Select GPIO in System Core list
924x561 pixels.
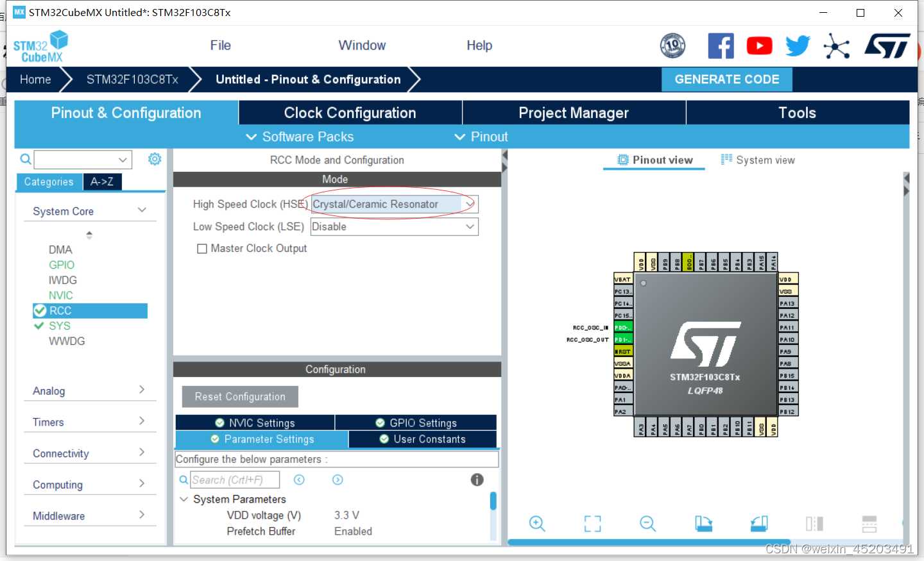pos(62,265)
